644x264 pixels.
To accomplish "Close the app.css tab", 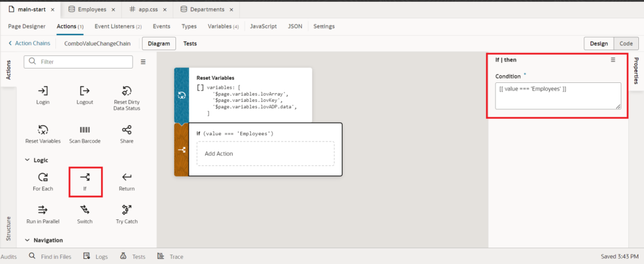I will [164, 9].
